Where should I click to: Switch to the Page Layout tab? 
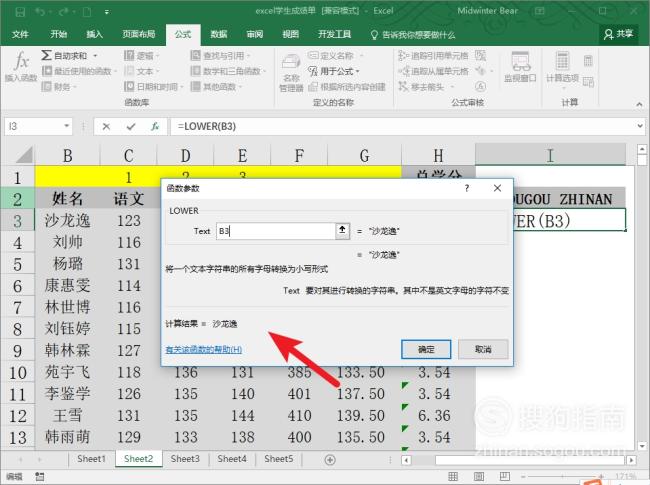coord(138,34)
